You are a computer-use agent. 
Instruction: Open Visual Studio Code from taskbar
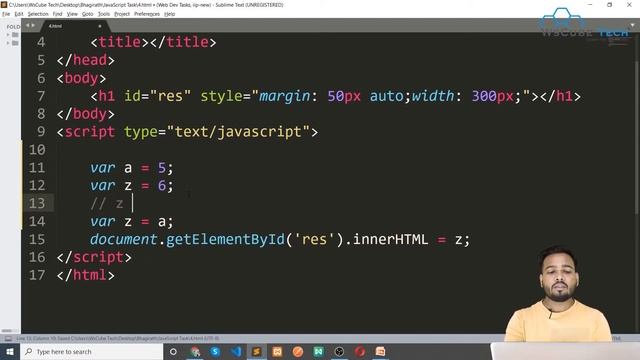pos(236,351)
